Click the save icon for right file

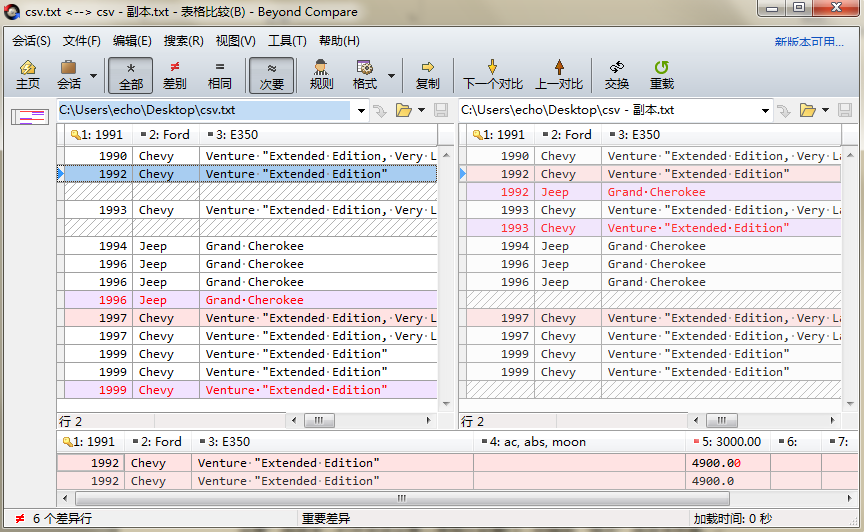click(844, 110)
